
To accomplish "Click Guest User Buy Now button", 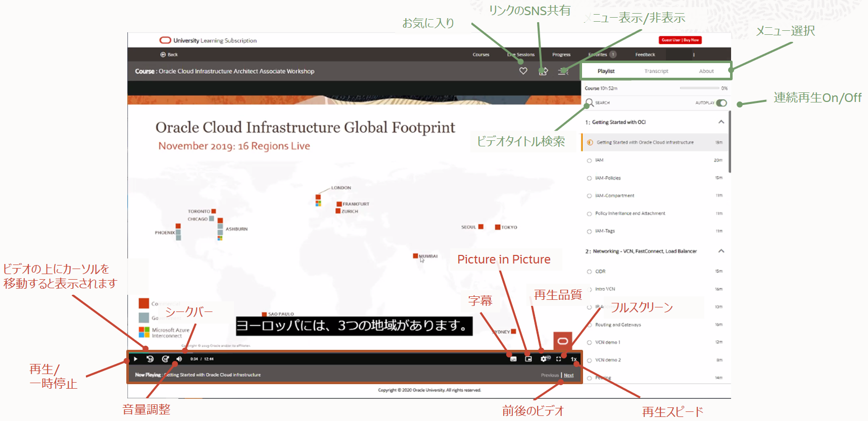I will [680, 40].
